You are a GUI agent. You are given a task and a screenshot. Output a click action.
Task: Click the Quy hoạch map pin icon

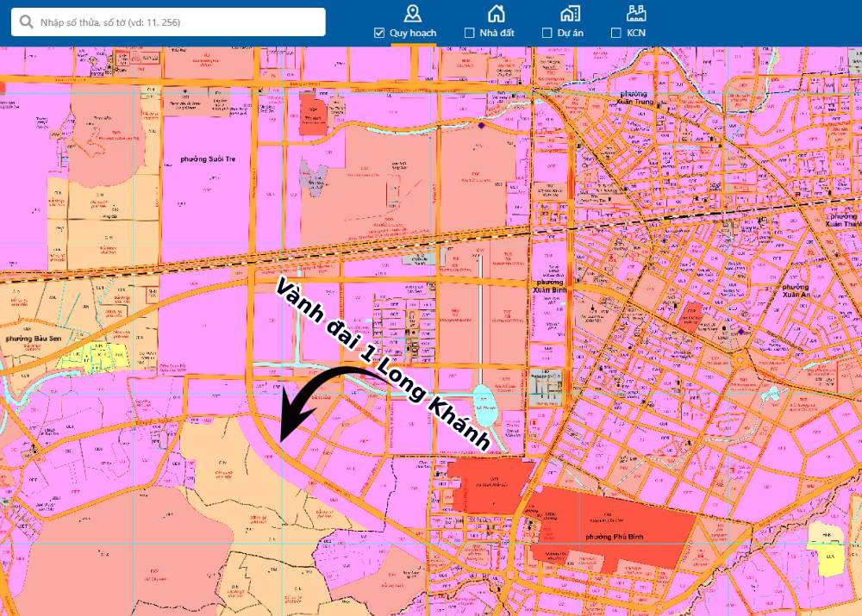tap(413, 13)
